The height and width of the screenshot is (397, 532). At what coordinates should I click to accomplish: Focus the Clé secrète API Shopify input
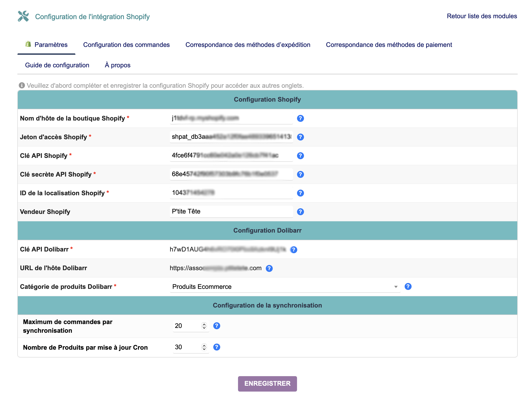pyautogui.click(x=231, y=174)
